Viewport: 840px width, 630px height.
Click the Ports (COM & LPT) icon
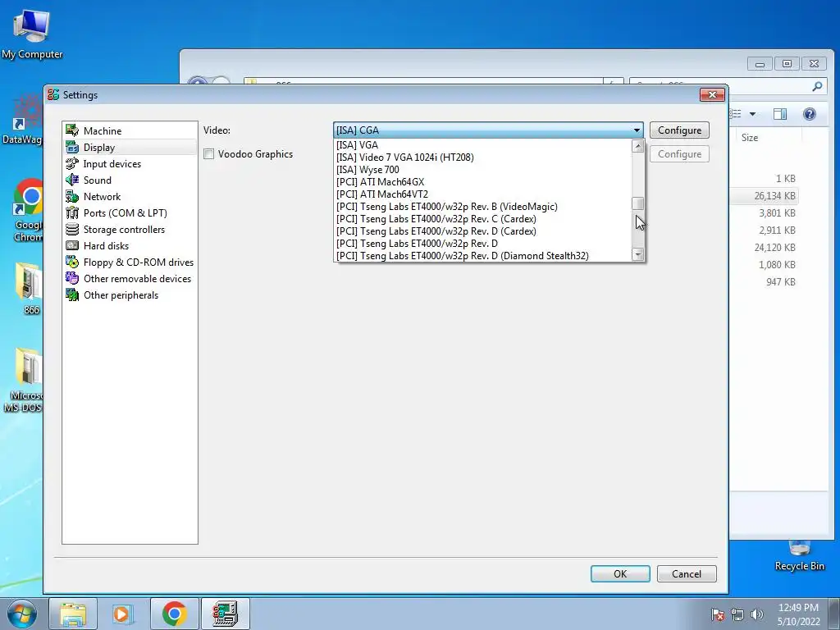72,212
